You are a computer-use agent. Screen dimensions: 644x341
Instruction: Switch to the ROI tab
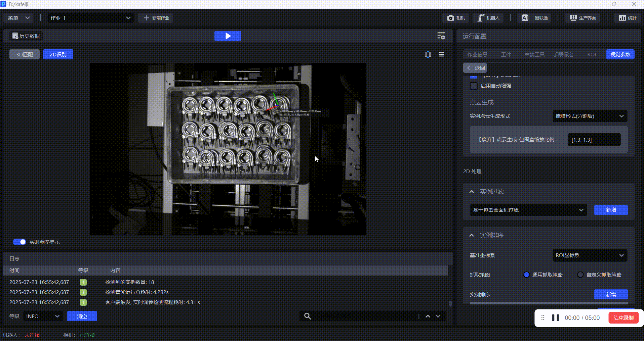pyautogui.click(x=591, y=54)
